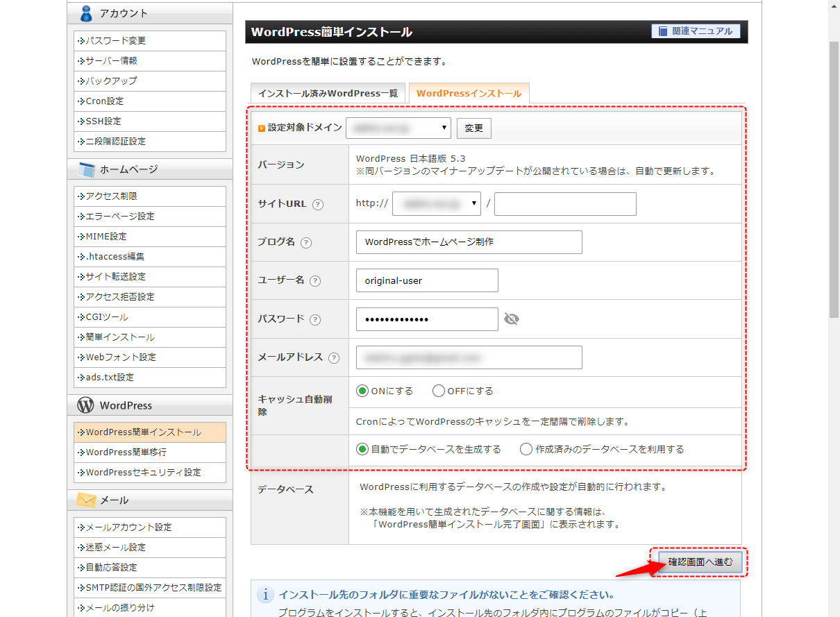
Task: Open WordPress簡単移行 in sidebar
Action: tap(150, 453)
